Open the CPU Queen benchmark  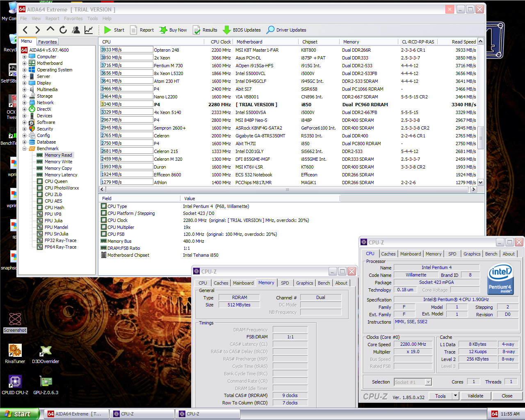pyautogui.click(x=56, y=181)
